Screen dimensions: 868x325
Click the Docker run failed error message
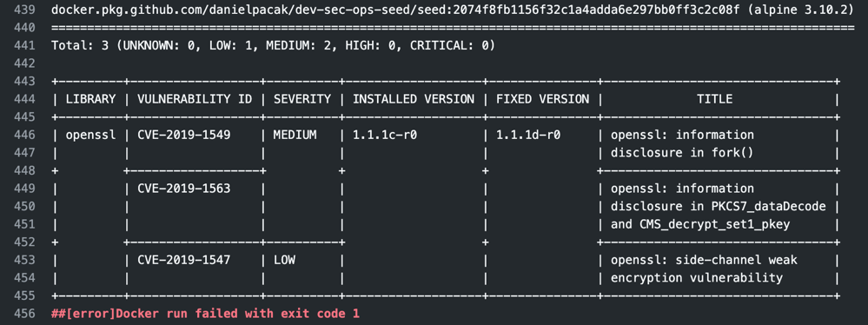[205, 314]
